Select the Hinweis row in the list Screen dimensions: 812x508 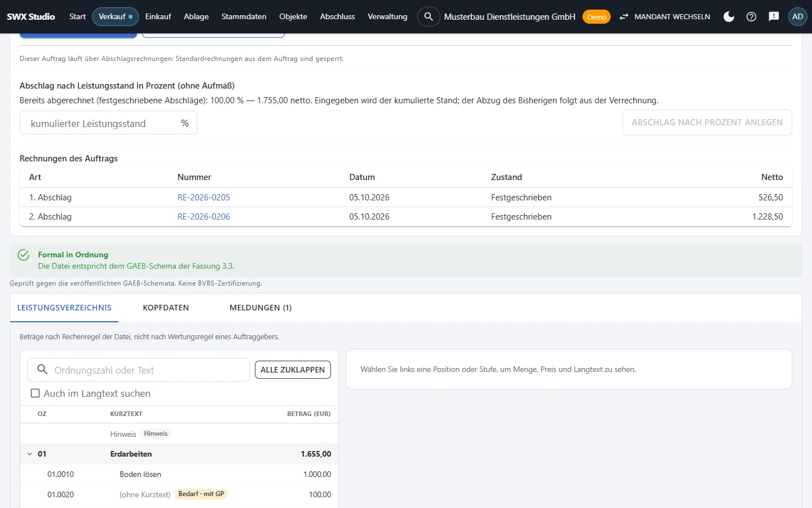(179, 433)
